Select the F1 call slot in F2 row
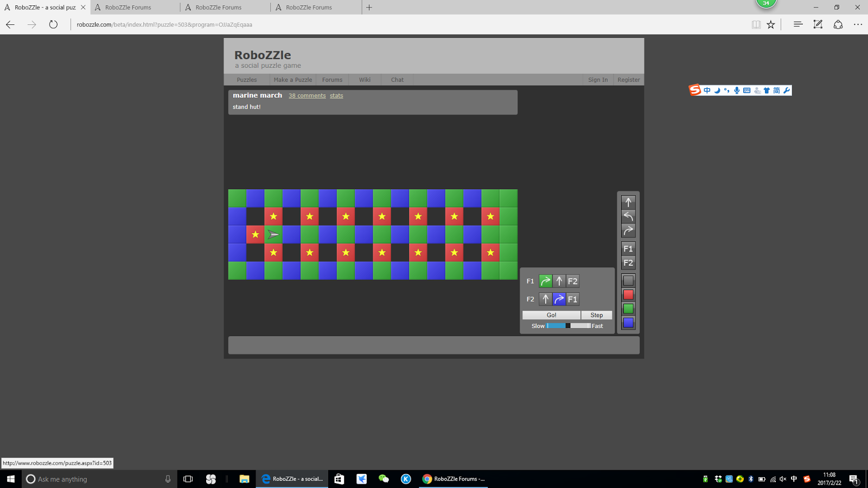The height and width of the screenshot is (488, 868). 573,299
